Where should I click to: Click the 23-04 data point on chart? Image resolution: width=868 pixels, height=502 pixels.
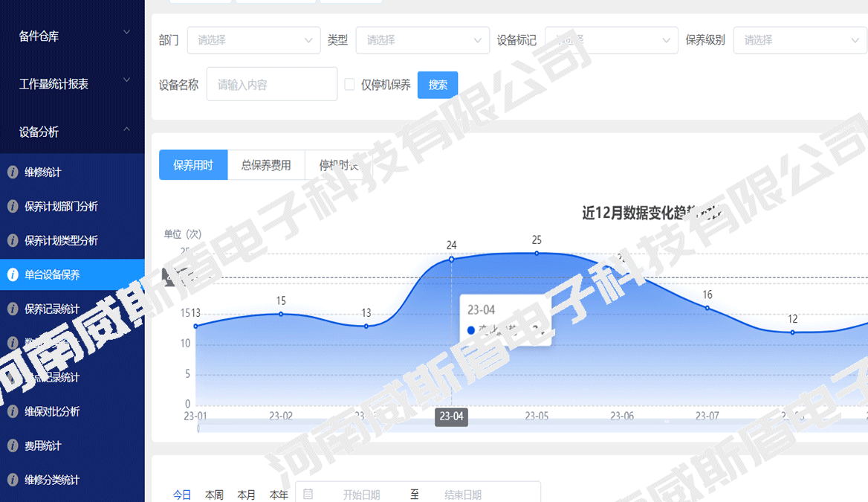452,259
